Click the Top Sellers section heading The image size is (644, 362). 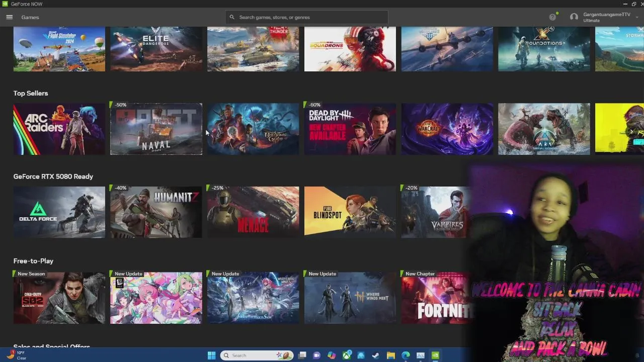click(x=31, y=93)
